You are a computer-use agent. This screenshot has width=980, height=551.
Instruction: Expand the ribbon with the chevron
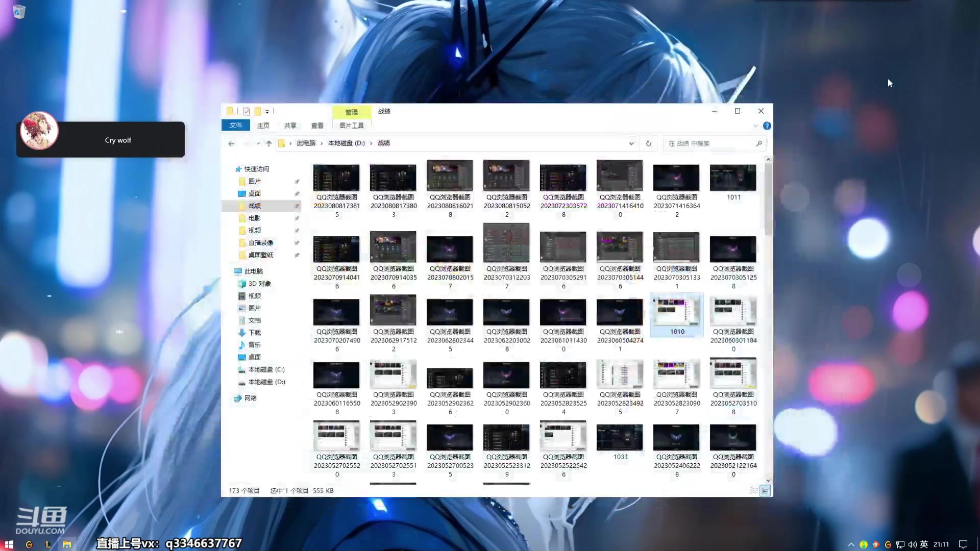click(x=755, y=126)
